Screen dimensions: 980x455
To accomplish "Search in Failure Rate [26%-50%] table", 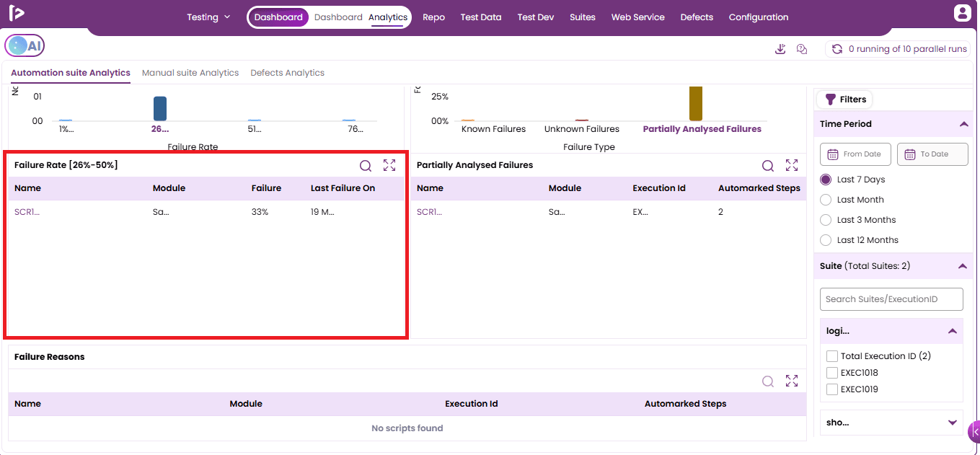I will click(x=366, y=166).
